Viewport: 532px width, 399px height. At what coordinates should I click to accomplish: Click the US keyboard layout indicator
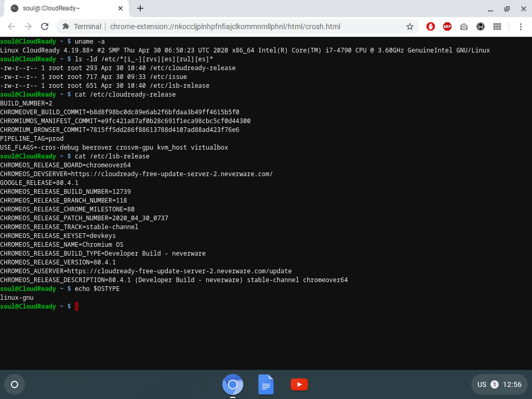482,384
